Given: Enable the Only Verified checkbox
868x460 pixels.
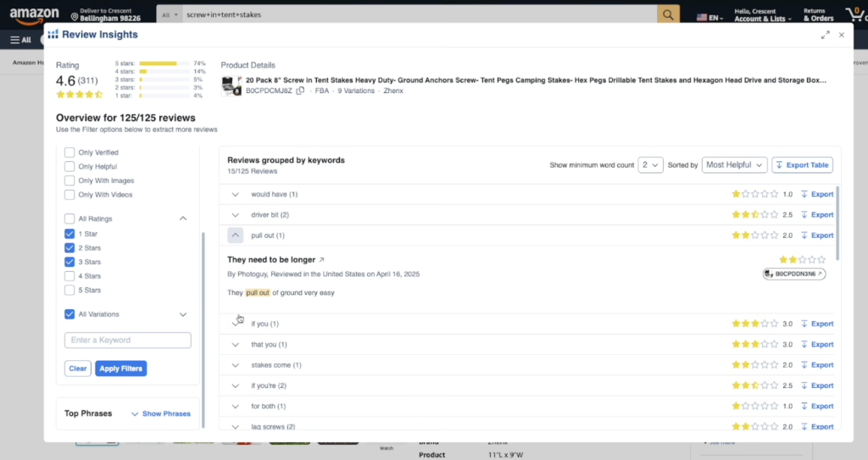Looking at the screenshot, I should 70,152.
